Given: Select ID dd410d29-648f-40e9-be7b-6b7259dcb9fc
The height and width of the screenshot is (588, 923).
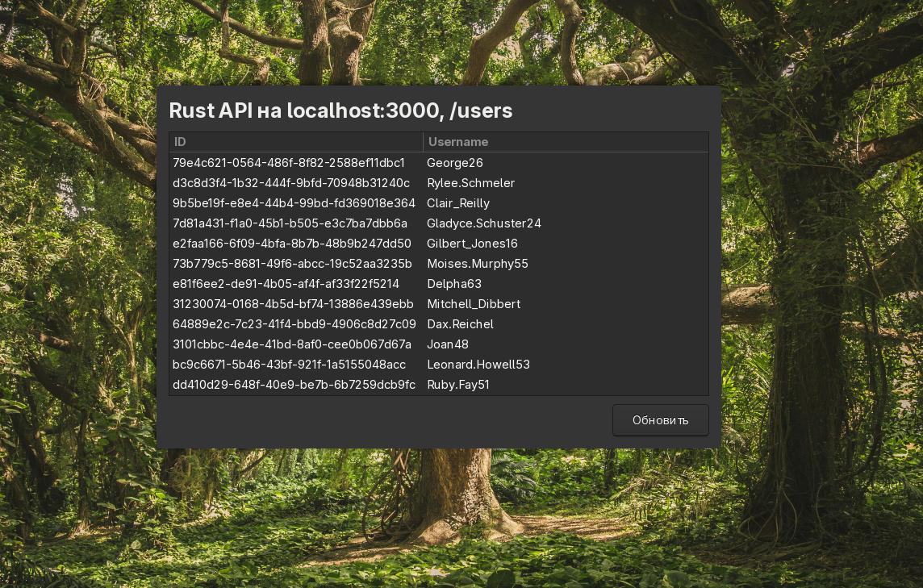Looking at the screenshot, I should point(294,385).
